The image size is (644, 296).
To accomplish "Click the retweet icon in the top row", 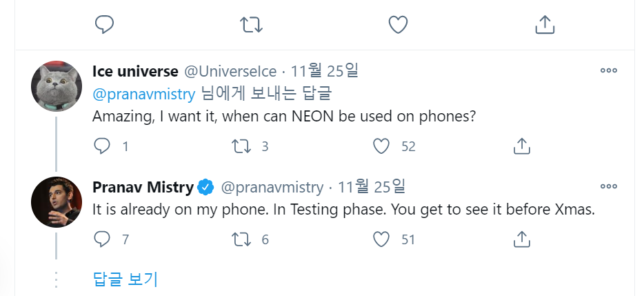I will point(251,25).
